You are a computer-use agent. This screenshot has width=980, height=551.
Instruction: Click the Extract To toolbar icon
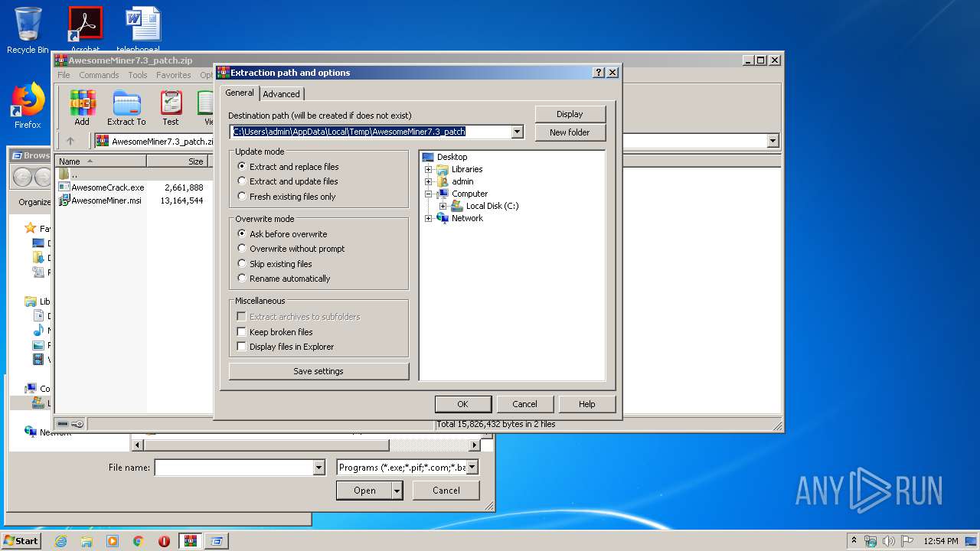coord(126,107)
